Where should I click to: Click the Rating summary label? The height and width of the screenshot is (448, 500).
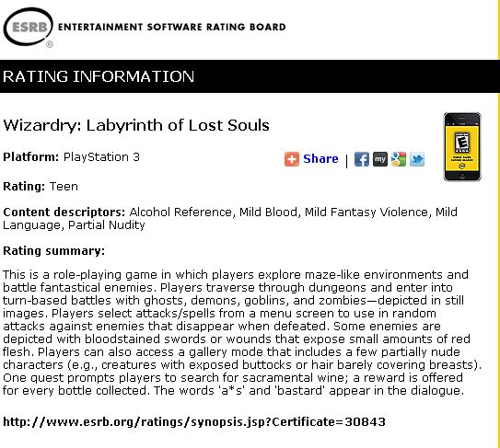(54, 251)
